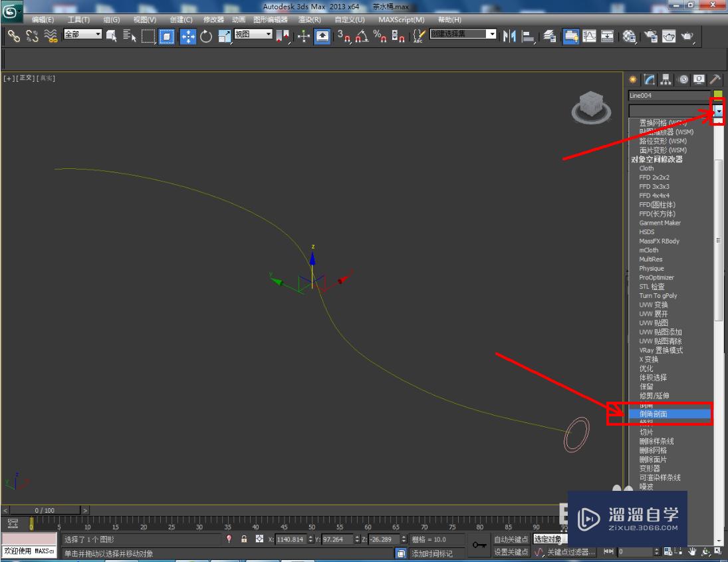Open Select by Name dialog icon

(130, 36)
